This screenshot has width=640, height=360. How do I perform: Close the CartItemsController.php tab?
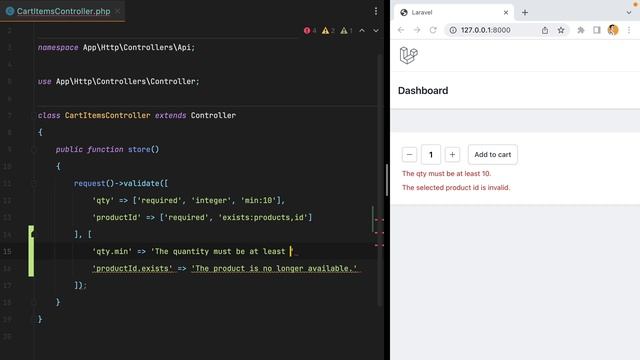pos(118,11)
